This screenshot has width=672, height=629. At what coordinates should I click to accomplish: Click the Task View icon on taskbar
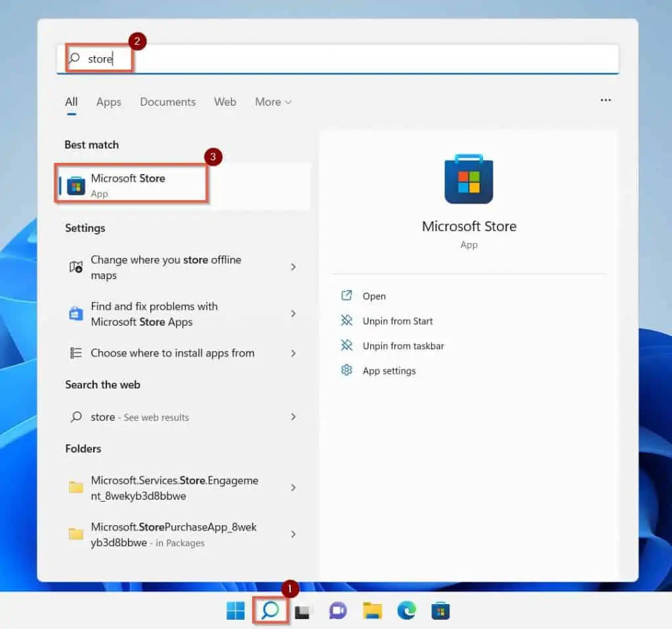[x=304, y=611]
